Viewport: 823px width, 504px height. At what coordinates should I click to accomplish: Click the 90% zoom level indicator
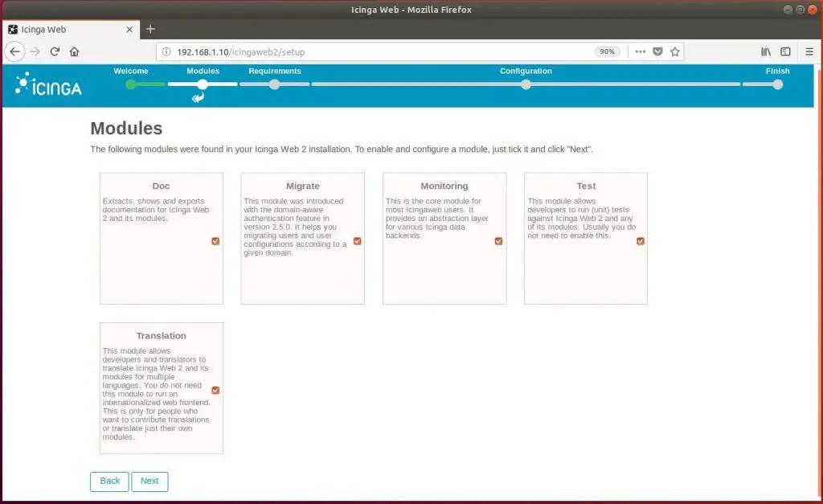tap(607, 51)
